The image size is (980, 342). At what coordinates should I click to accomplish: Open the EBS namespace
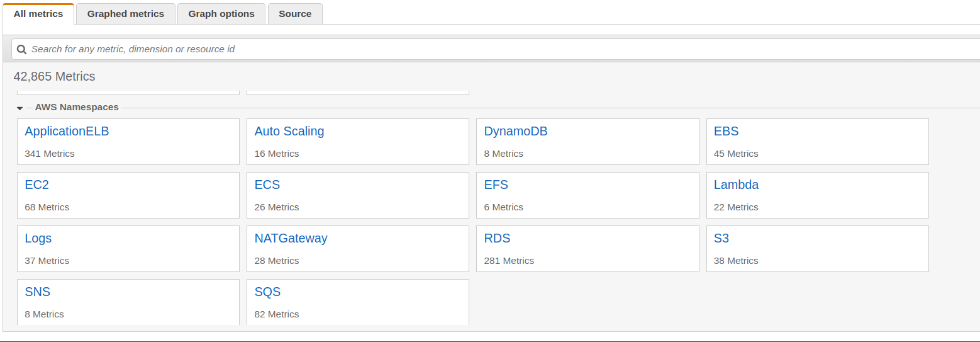point(726,132)
